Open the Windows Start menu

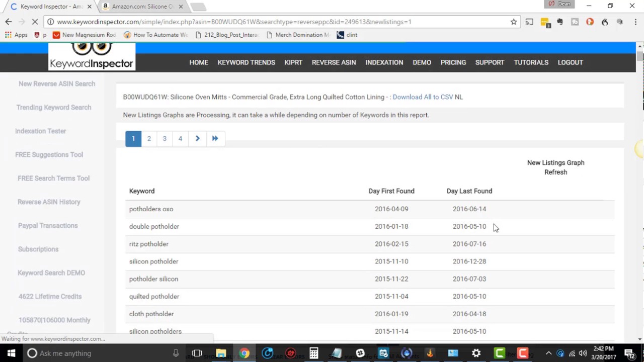pyautogui.click(x=11, y=353)
